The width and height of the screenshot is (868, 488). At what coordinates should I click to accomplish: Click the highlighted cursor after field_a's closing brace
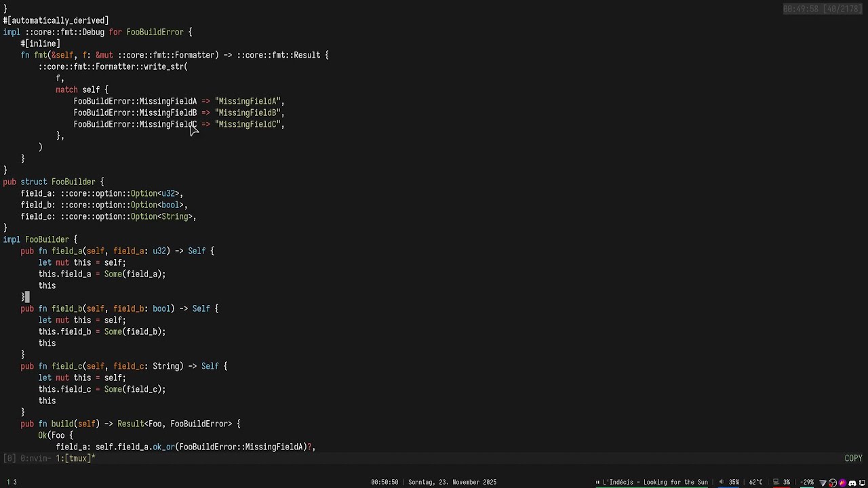(x=27, y=297)
